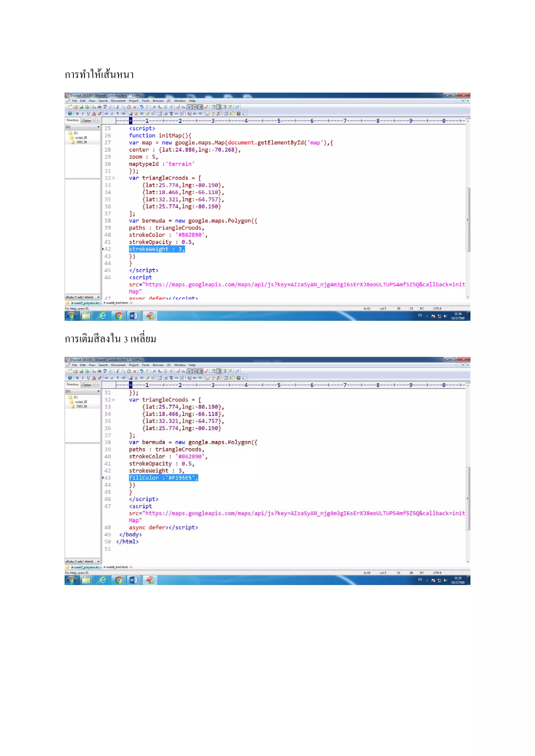Click Print icon in lower EditPlus toolbar
The image size is (535, 756).
coord(100,371)
